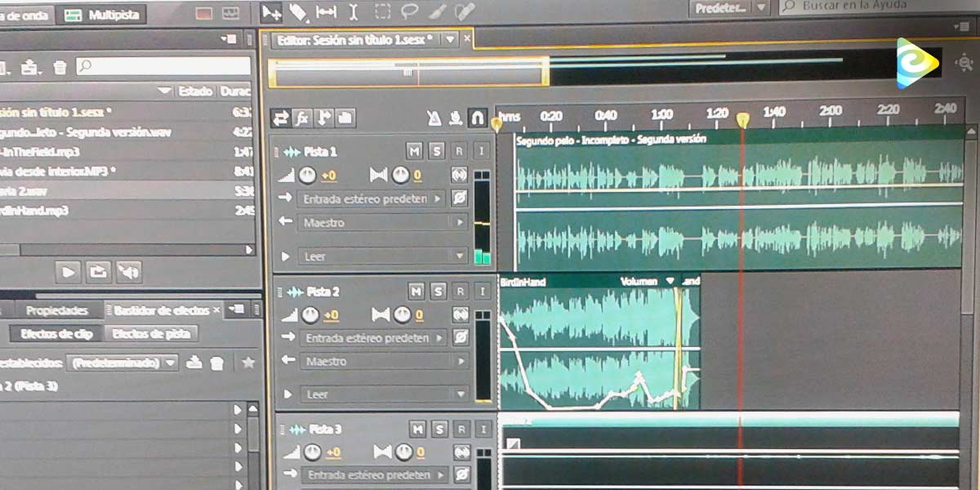Click the Efectos de clip button
This screenshot has height=490, width=980.
56,333
